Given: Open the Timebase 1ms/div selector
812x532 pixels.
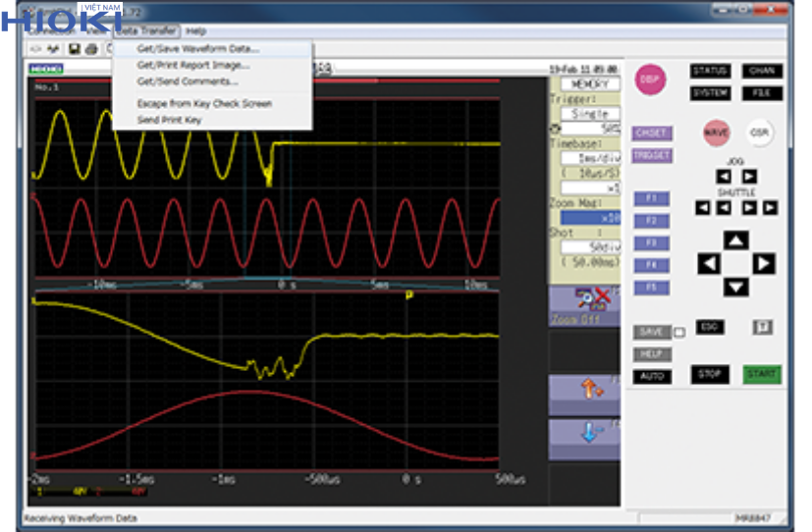Looking at the screenshot, I should click(589, 157).
